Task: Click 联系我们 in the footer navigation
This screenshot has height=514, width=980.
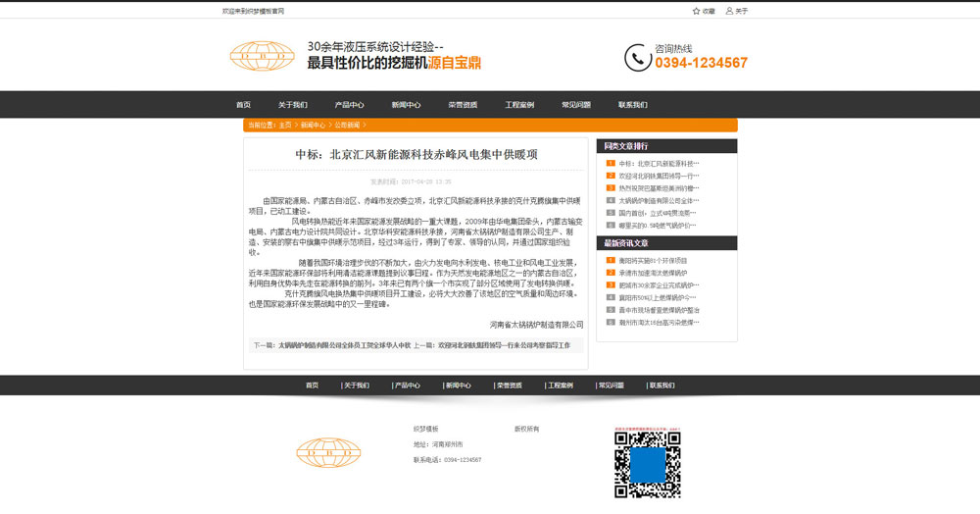Action: point(661,385)
